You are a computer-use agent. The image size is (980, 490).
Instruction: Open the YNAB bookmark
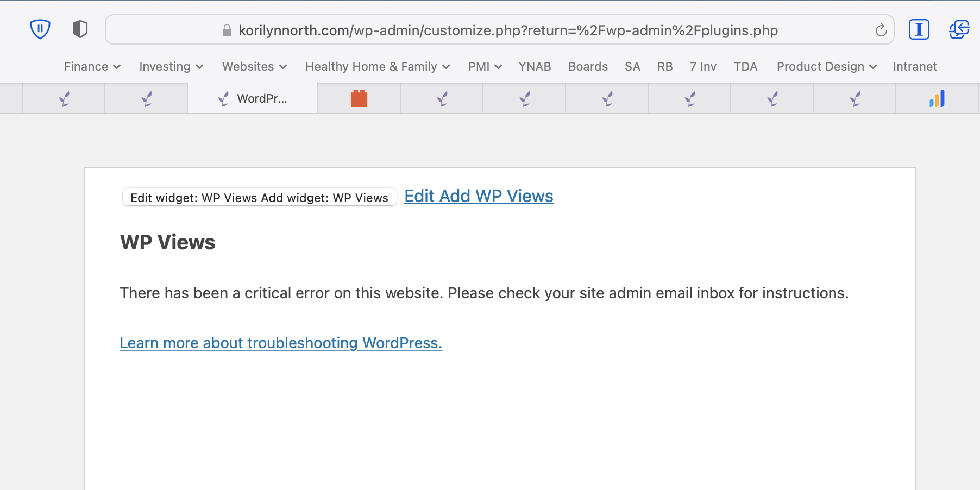coord(535,66)
